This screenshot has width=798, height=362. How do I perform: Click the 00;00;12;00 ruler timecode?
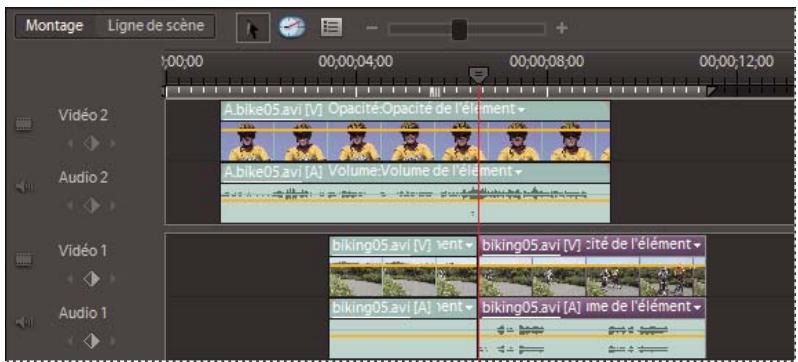[x=736, y=62]
